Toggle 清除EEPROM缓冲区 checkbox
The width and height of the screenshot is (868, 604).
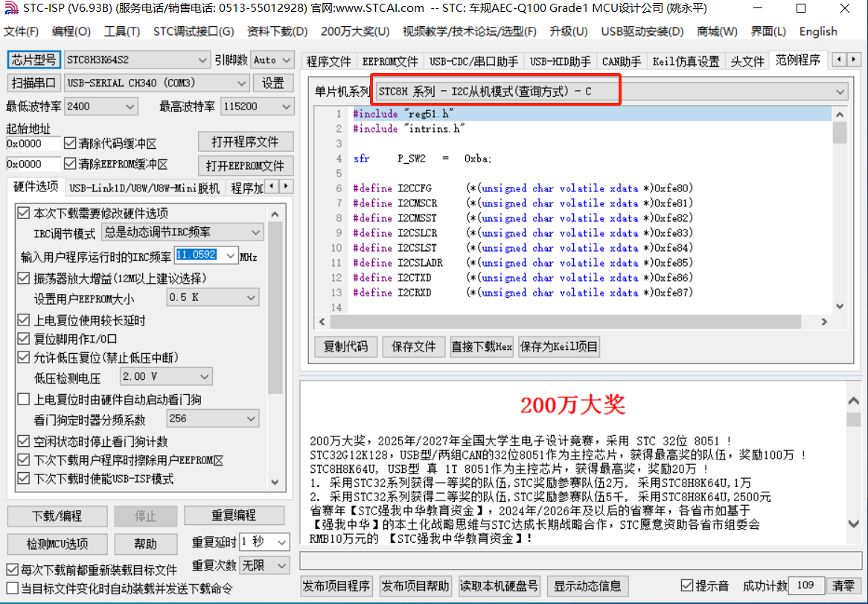[70, 164]
